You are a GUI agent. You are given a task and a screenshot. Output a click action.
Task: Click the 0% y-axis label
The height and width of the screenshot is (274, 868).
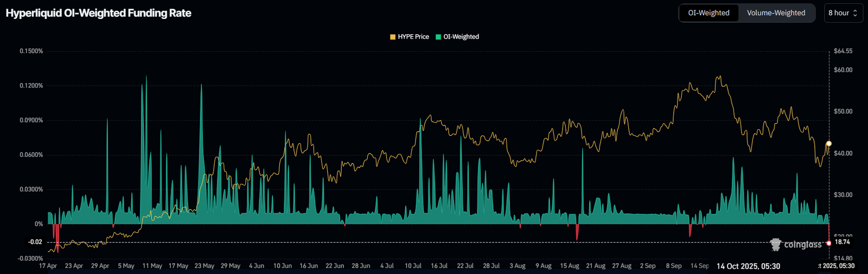click(39, 224)
